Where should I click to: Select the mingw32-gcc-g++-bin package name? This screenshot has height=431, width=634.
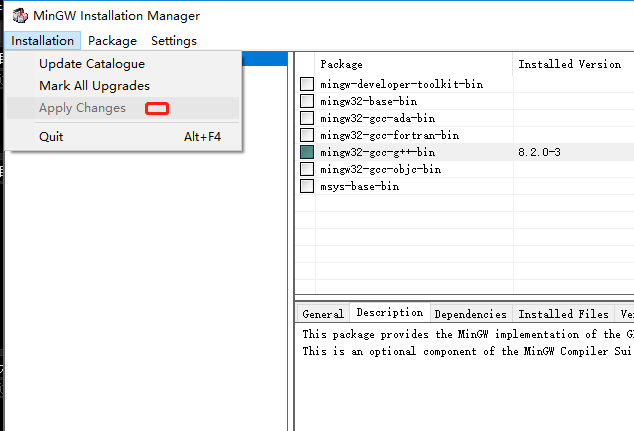tap(378, 152)
